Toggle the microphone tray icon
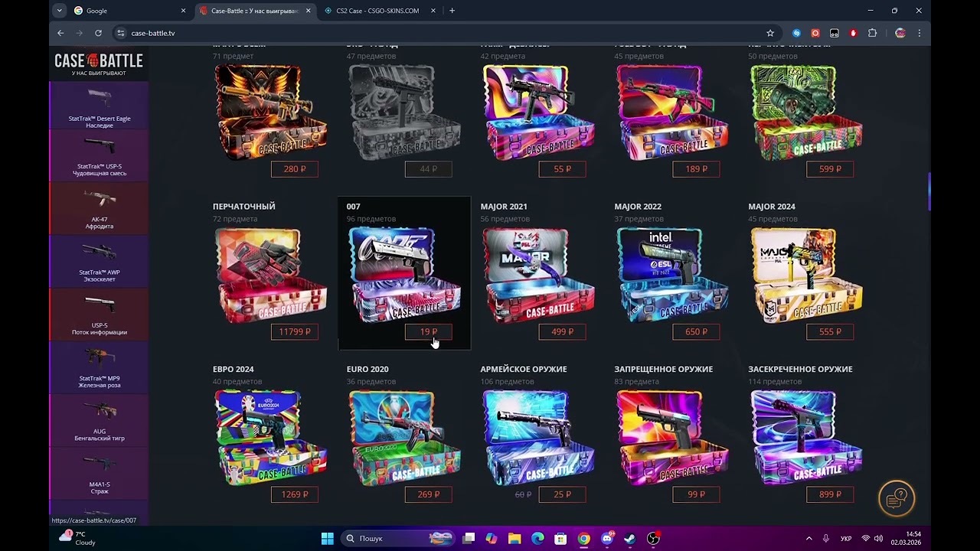This screenshot has height=551, width=980. point(826,539)
